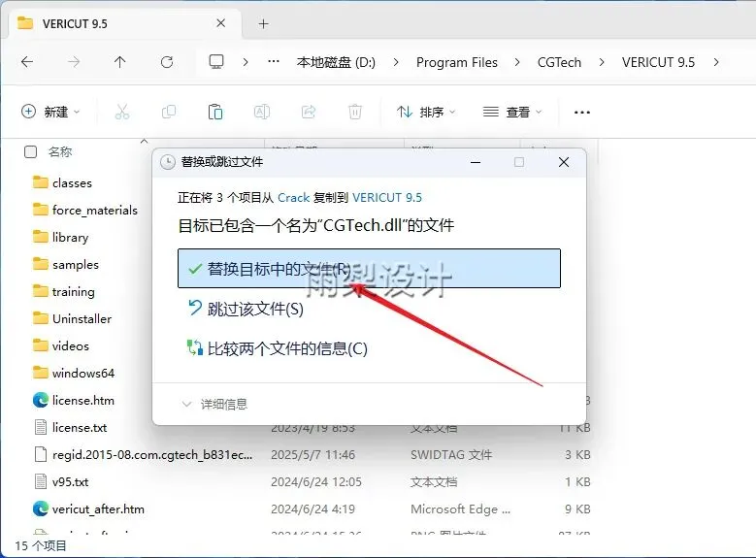This screenshot has width=756, height=558.
Task: Click the Microsoft Edge type cell
Action: pyautogui.click(x=460, y=509)
